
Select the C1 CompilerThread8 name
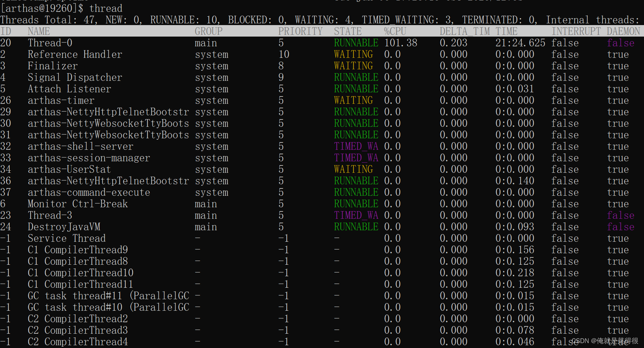click(x=78, y=261)
